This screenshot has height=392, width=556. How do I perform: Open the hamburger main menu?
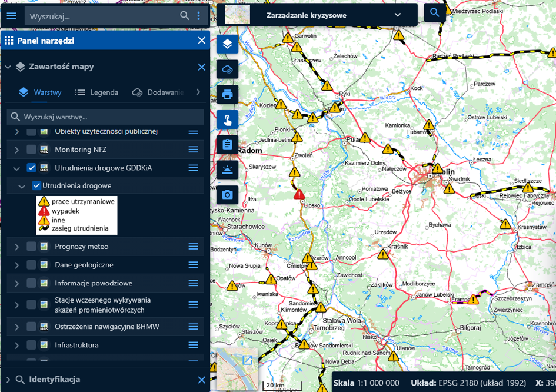tap(12, 16)
